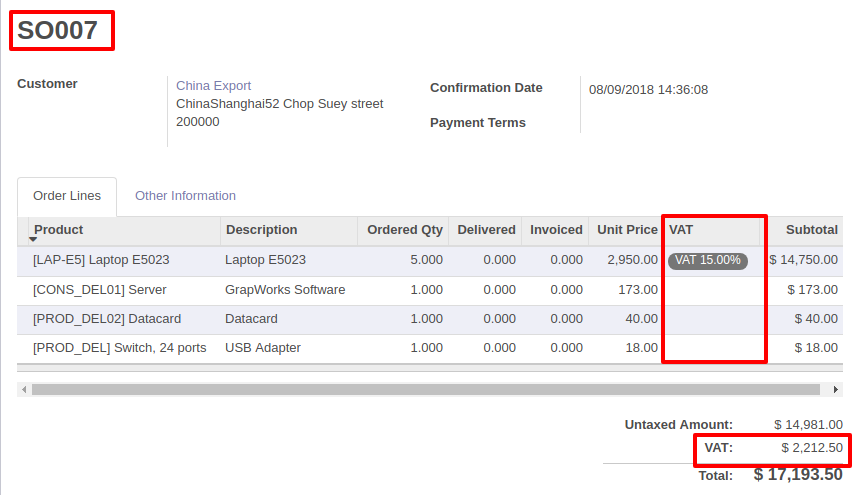
Task: Click the $ 18.00 subtotal cell
Action: click(816, 348)
